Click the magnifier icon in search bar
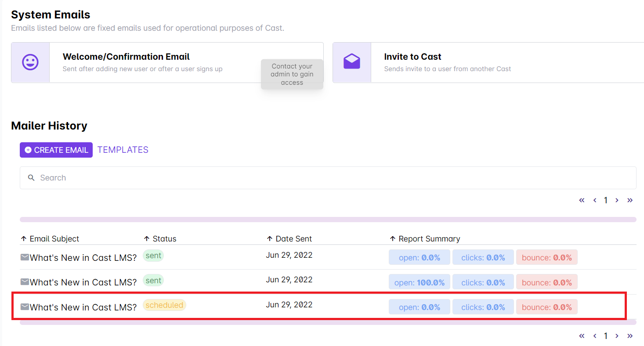This screenshot has height=346, width=644. tap(31, 178)
